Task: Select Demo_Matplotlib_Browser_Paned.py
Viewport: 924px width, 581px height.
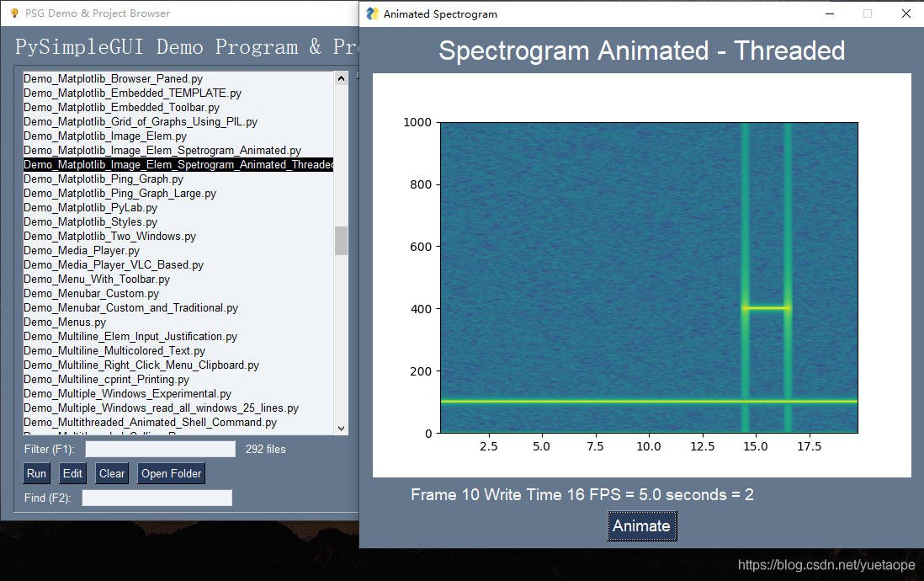Action: [x=178, y=78]
